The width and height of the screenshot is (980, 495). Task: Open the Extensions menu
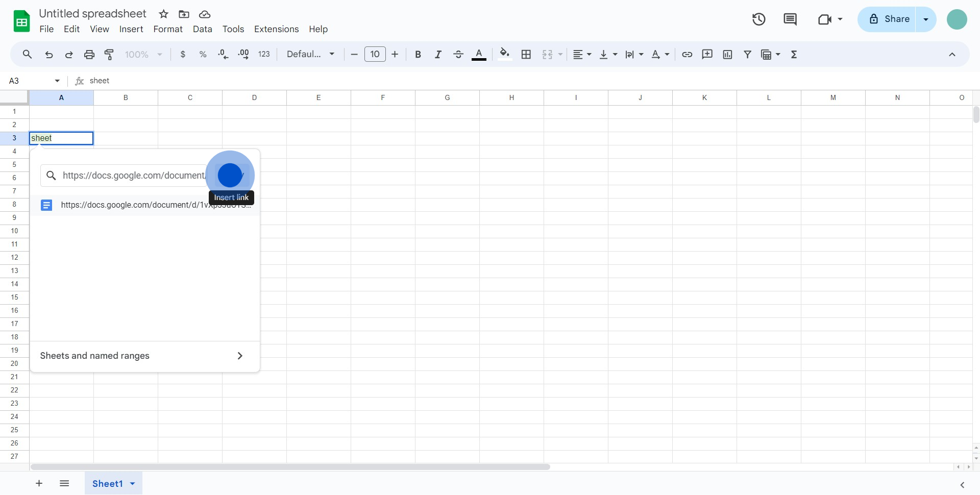(276, 29)
